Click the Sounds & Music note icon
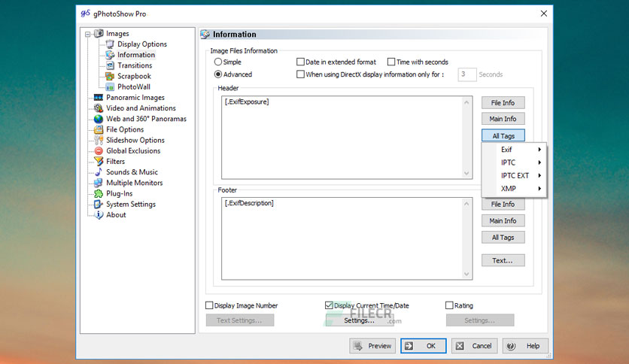Viewport: 629px width, 364px height. (99, 172)
